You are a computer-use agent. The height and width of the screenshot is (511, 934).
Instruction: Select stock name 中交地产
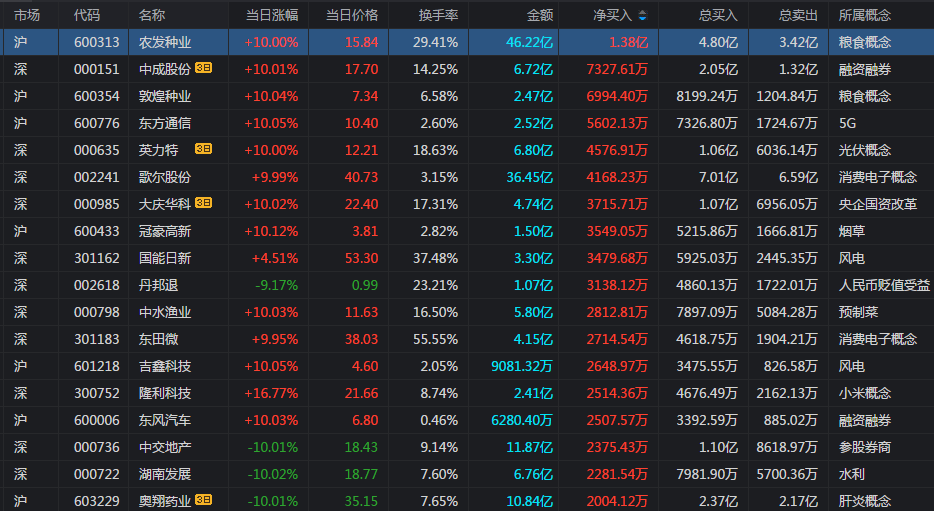pyautogui.click(x=165, y=447)
